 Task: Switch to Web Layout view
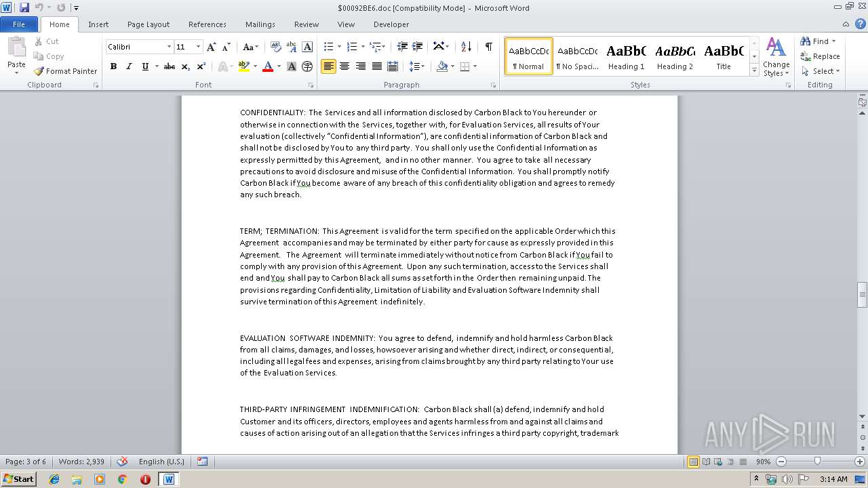tap(718, 462)
